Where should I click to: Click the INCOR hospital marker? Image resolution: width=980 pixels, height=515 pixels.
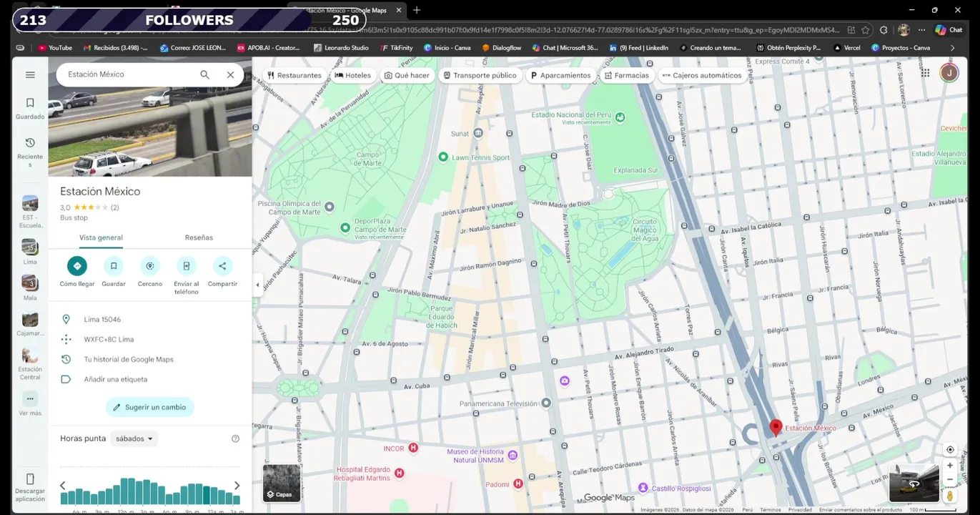[x=412, y=448]
